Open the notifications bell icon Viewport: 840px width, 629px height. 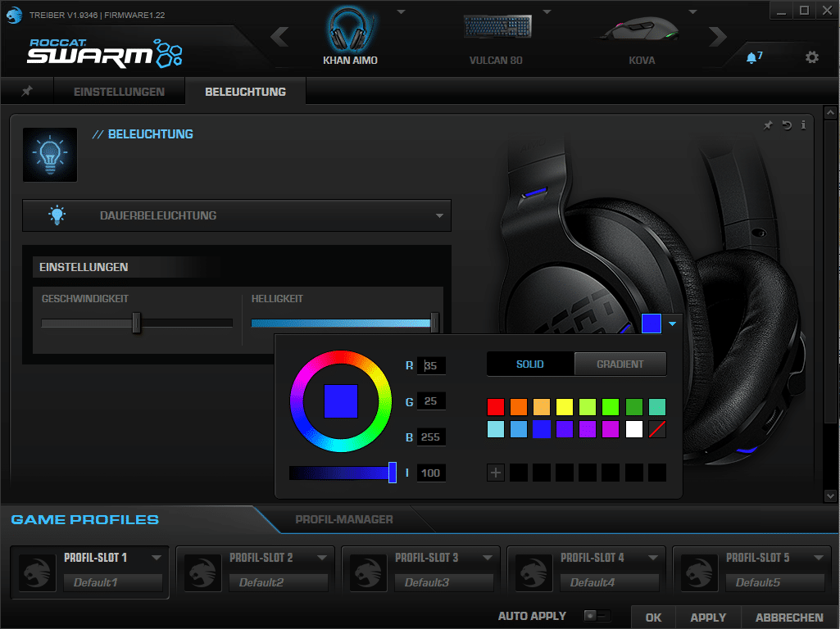(751, 57)
